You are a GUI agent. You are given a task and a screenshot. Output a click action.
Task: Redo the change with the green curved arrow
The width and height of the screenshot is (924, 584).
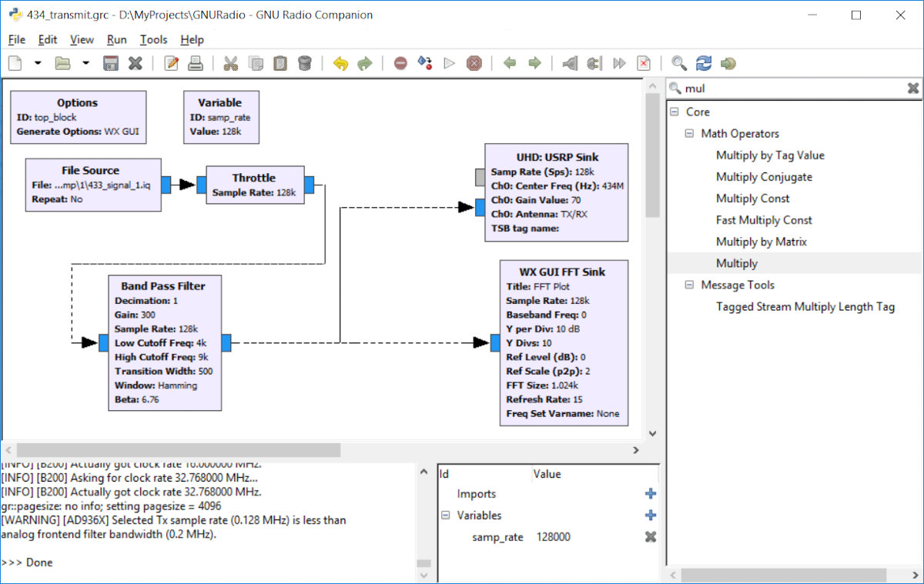point(365,63)
